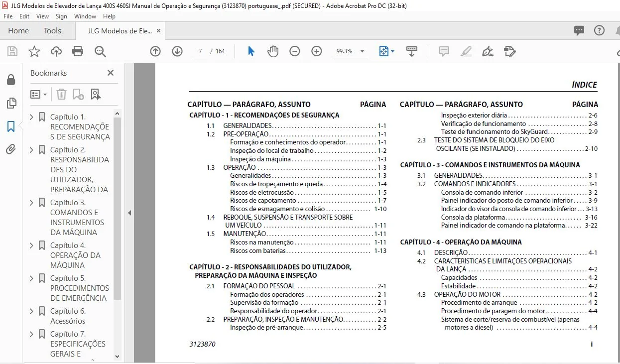Open the lock security panel
This screenshot has height=364, width=620.
pos(11,80)
